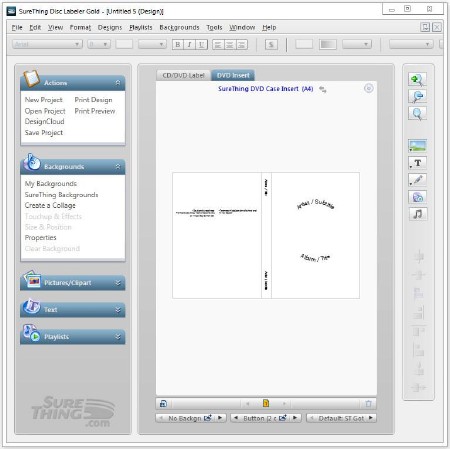Click SureThing Backgrounds link
Viewport: 450px width, 449px height.
tap(61, 195)
